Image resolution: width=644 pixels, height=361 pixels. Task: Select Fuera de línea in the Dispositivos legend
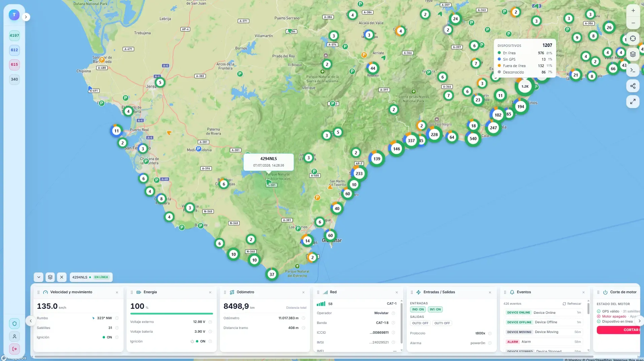pyautogui.click(x=524, y=66)
